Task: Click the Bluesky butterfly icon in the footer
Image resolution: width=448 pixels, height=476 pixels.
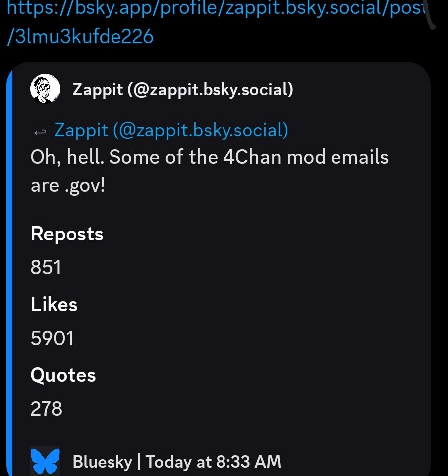Action: pyautogui.click(x=44, y=460)
